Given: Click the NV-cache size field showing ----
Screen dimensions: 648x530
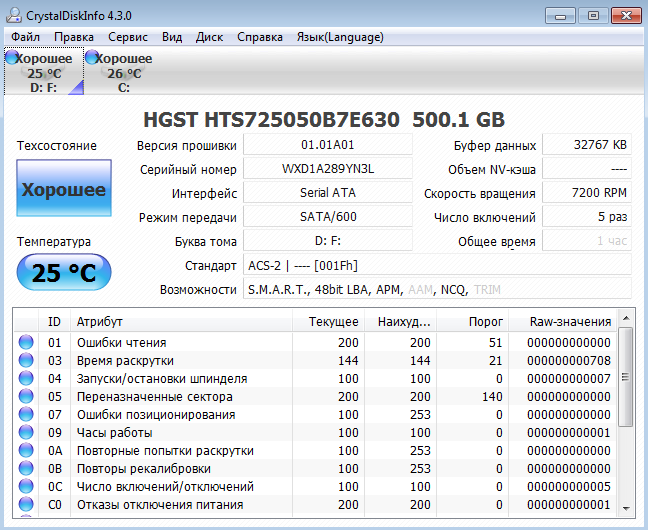Looking at the screenshot, I should (587, 169).
